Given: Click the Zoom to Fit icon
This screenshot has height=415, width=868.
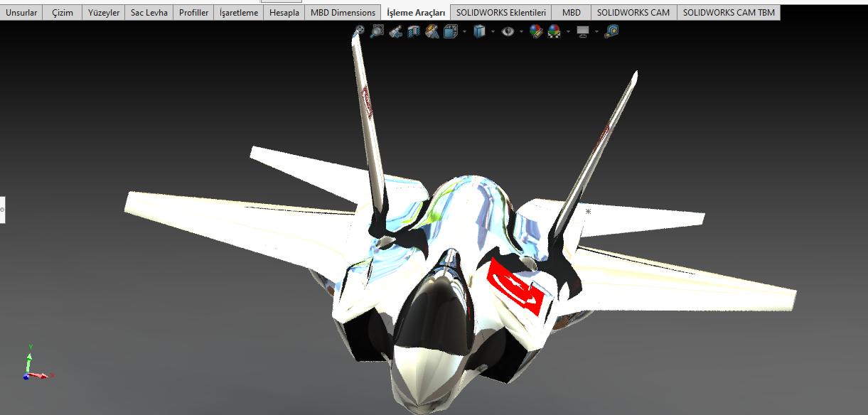Looking at the screenshot, I should (x=360, y=31).
